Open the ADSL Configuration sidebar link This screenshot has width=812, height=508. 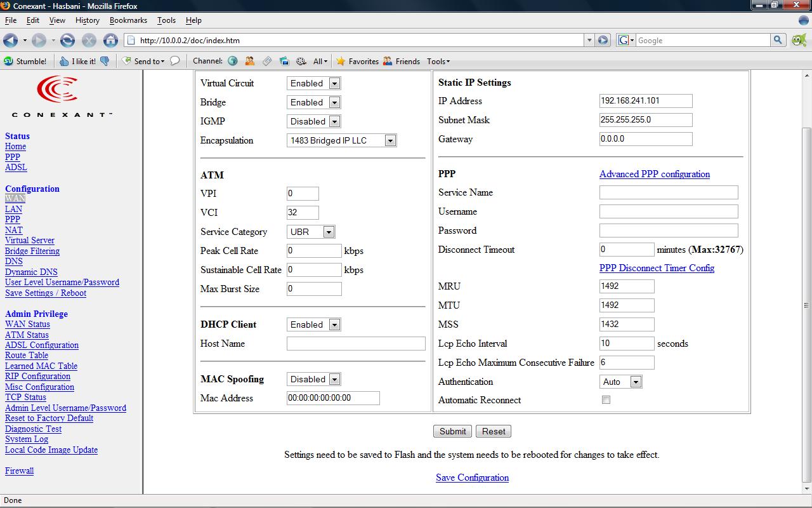(x=42, y=345)
